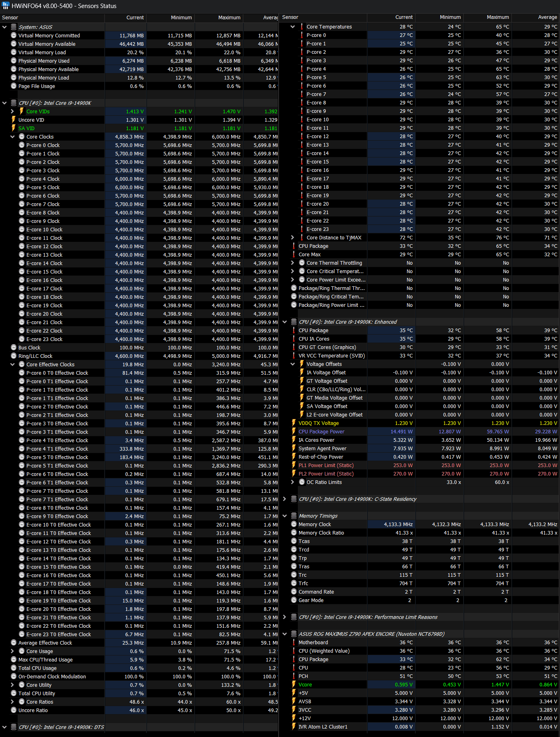This screenshot has height=737, width=560.
Task: Click the icon beside Virtual Memory Committed
Action: [14, 35]
